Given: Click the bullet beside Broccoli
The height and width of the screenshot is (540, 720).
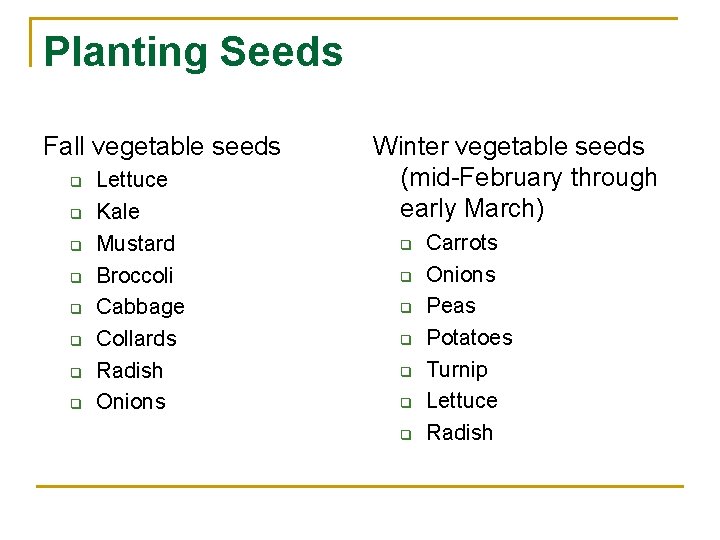Looking at the screenshot, I should [x=73, y=277].
